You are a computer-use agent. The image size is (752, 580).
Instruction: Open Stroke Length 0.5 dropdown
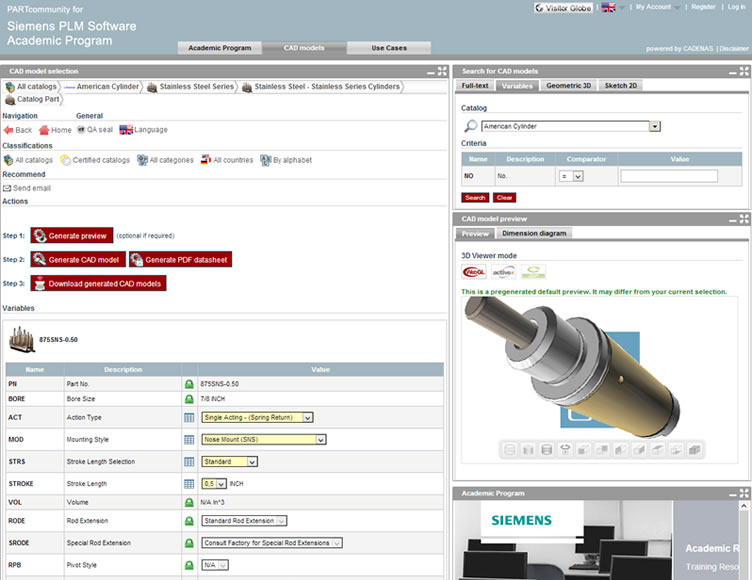[214, 484]
